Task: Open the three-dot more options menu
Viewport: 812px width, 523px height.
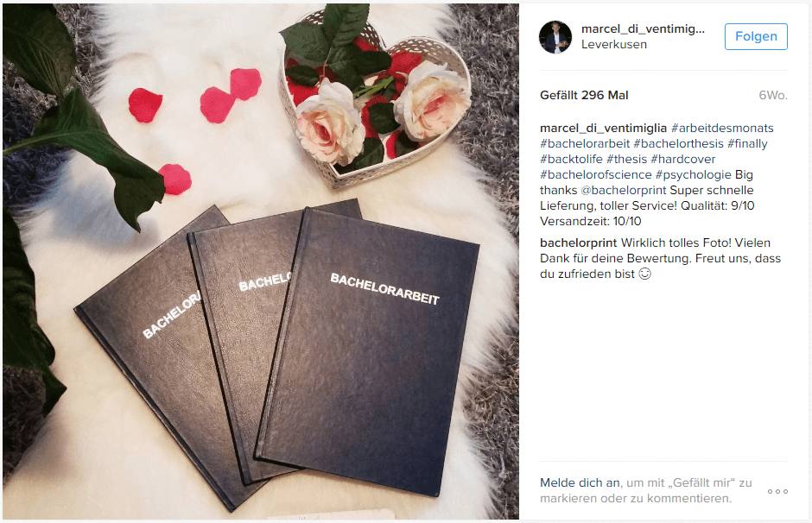Action: pos(777,491)
